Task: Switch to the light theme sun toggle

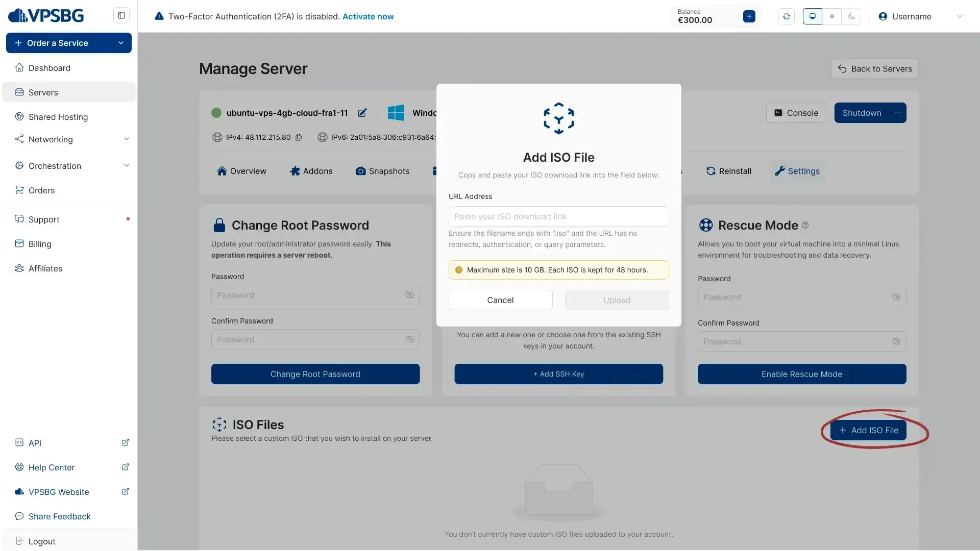Action: pyautogui.click(x=832, y=16)
